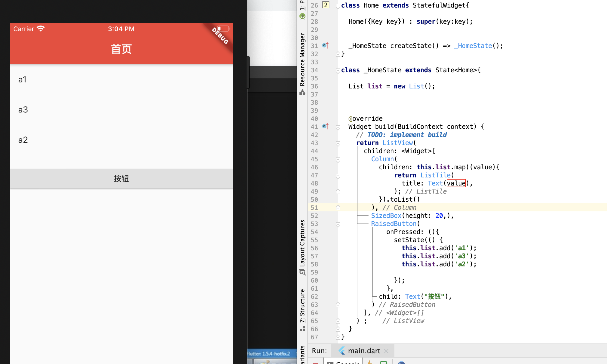Screen dimensions: 607x364
Task: Click the highlighted value variable on line 48
Action: point(456,183)
